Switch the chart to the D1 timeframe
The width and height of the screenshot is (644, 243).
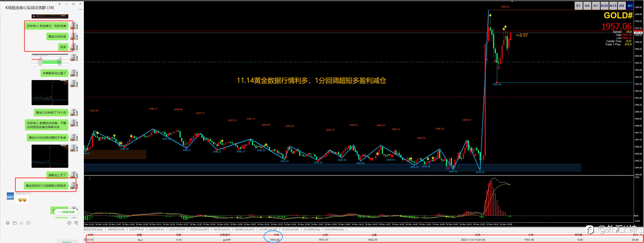click(x=578, y=6)
